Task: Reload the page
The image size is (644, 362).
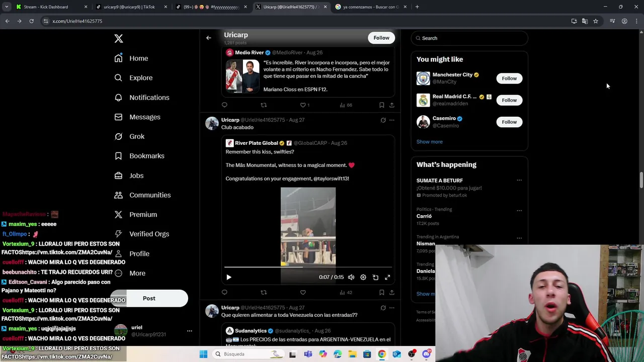Action: tap(31, 21)
